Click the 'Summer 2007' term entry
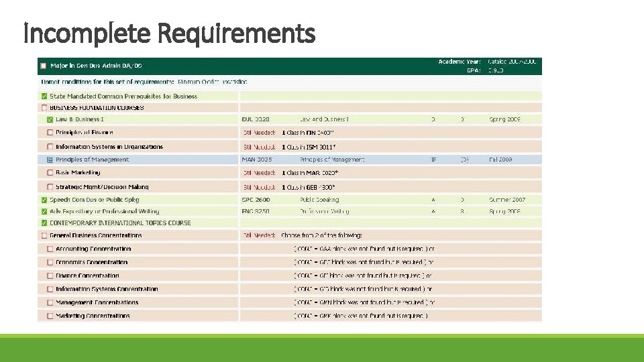 (x=507, y=200)
